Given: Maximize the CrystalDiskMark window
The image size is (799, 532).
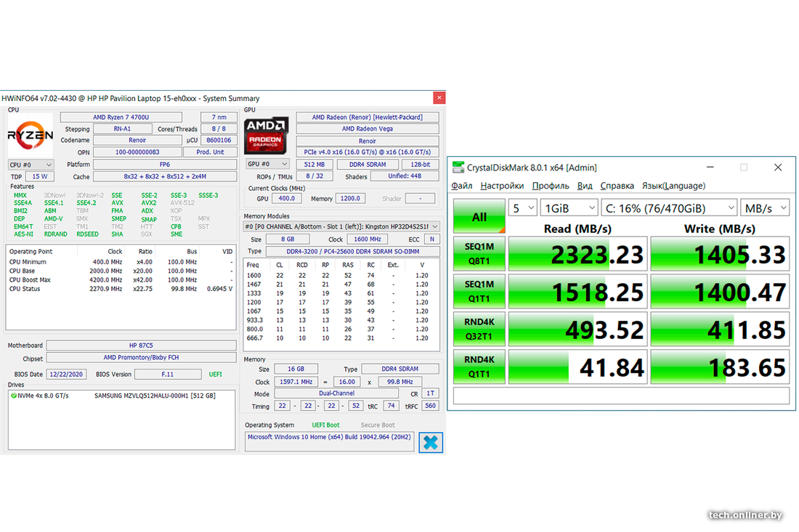Looking at the screenshot, I should [744, 168].
